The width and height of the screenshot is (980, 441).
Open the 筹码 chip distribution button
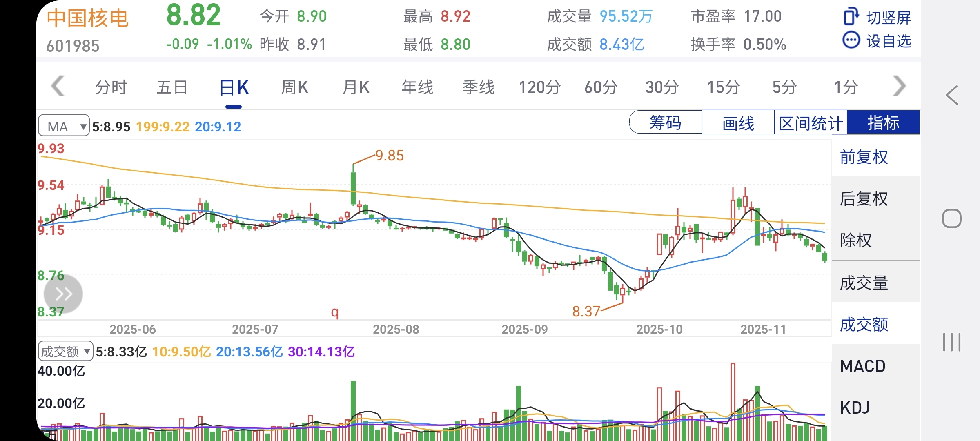coord(665,122)
